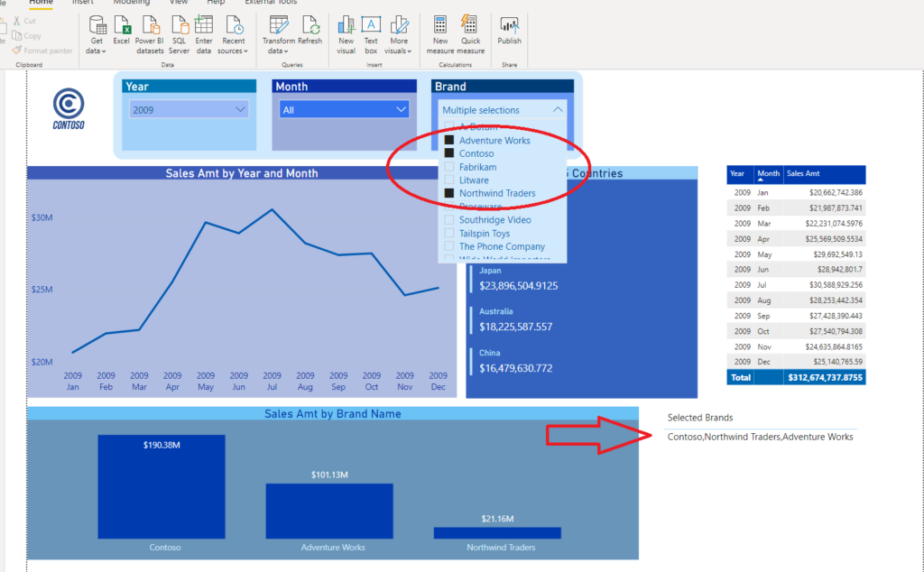Screen dimensions: 924x572
Task: Click the Sales Amt by Brand Name title
Action: [332, 413]
